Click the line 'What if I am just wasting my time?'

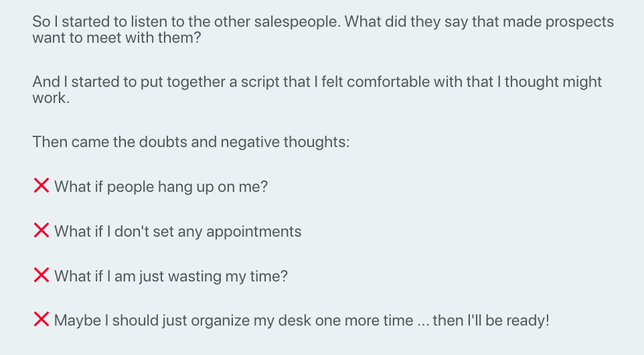tap(171, 276)
